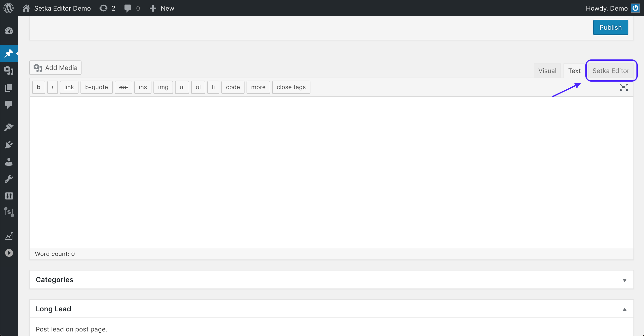Click the 'Post lead on post page.' text
The image size is (644, 336).
(x=71, y=329)
